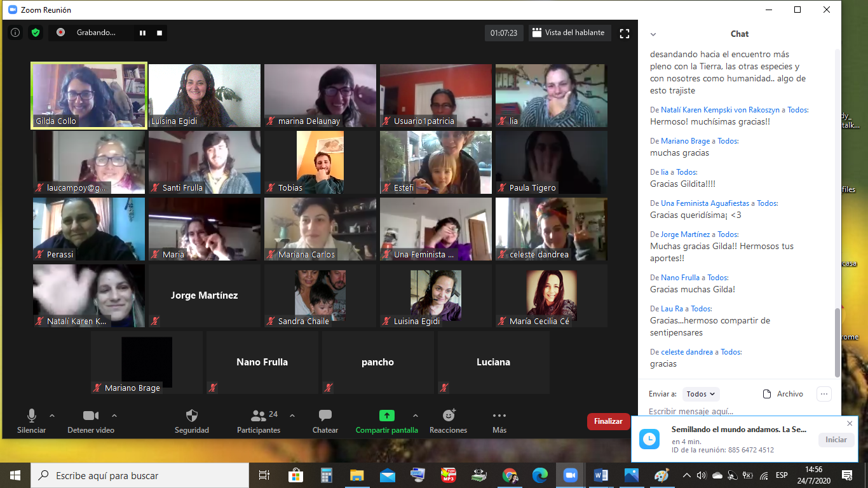Viewport: 868px width, 488px height.
Task: Pause the recording
Action: click(142, 32)
